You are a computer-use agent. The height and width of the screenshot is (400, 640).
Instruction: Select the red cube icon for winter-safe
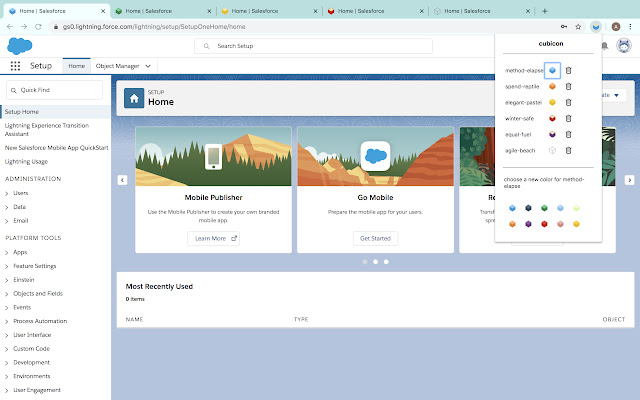[552, 118]
